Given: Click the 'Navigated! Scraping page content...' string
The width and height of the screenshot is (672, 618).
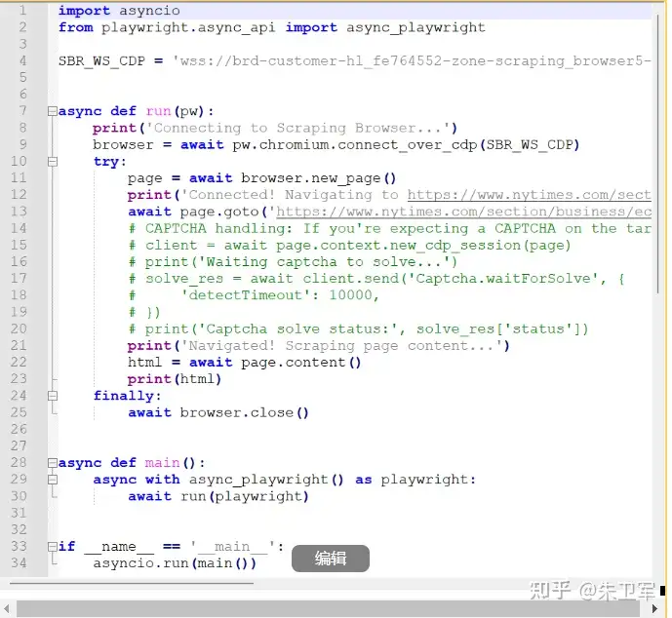Looking at the screenshot, I should coord(341,346).
